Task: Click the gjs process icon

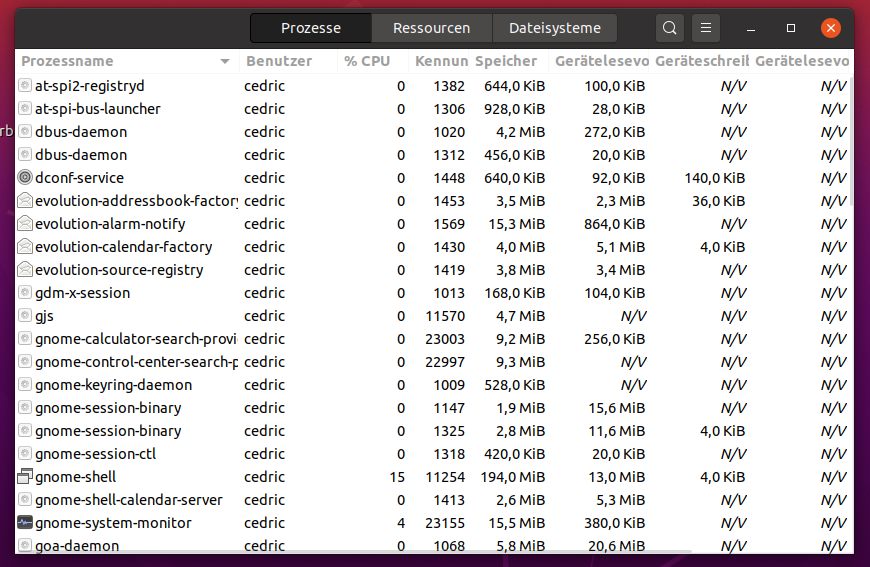Action: point(25,316)
